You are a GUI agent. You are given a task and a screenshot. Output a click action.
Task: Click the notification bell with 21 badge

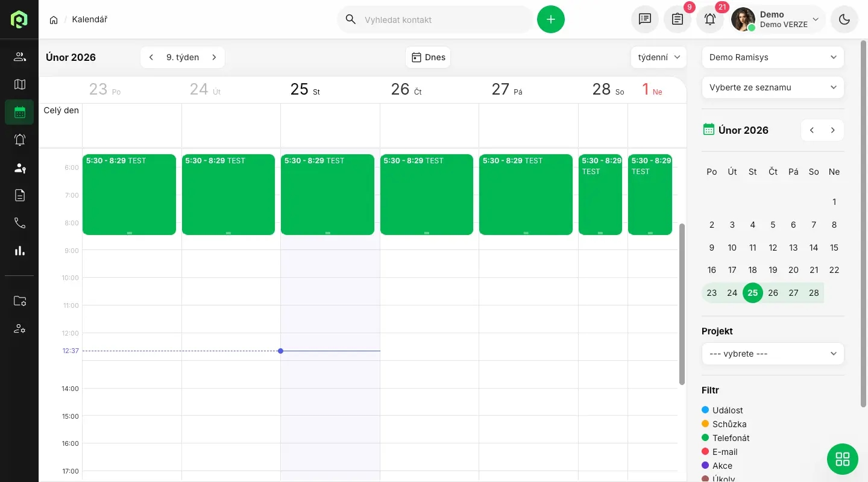click(x=710, y=19)
